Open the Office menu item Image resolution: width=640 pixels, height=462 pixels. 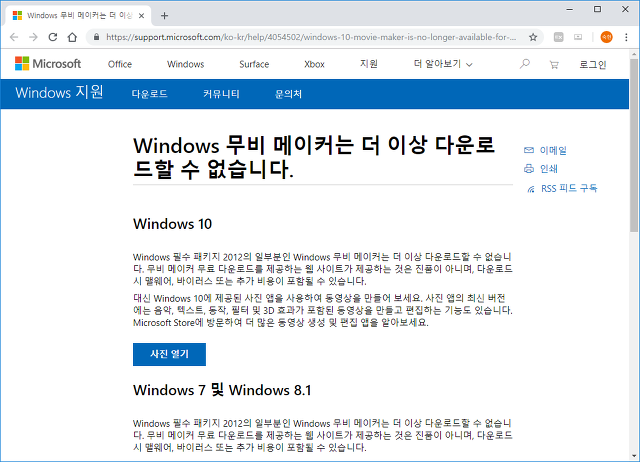click(x=120, y=64)
